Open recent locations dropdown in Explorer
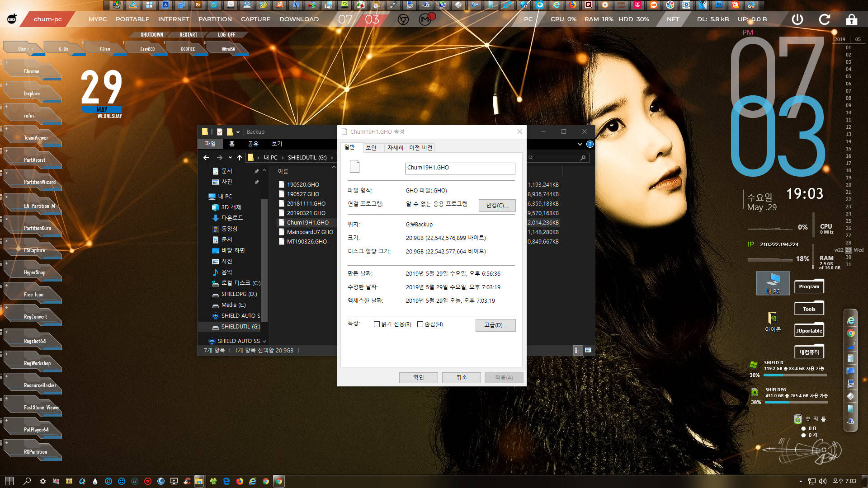Viewport: 868px width, 488px height. tap(230, 158)
